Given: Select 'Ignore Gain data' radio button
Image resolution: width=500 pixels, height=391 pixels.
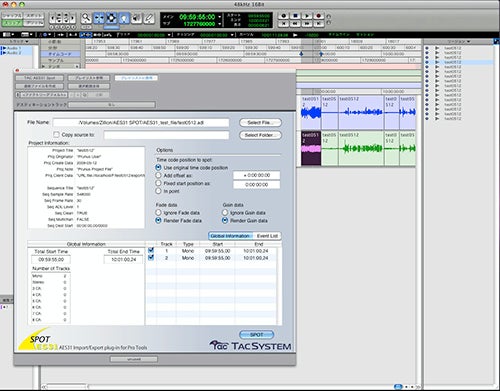Looking at the screenshot, I should point(225,212).
